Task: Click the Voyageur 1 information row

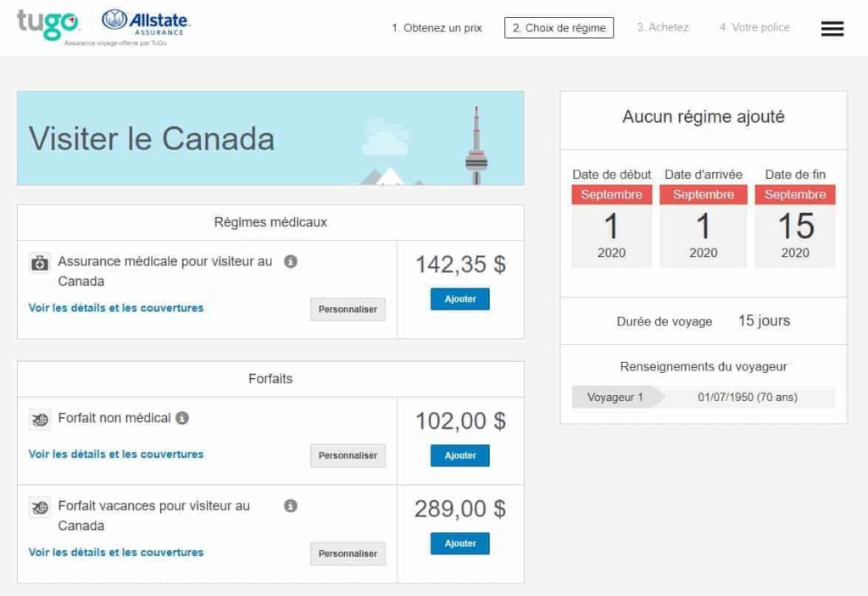Action: point(704,396)
